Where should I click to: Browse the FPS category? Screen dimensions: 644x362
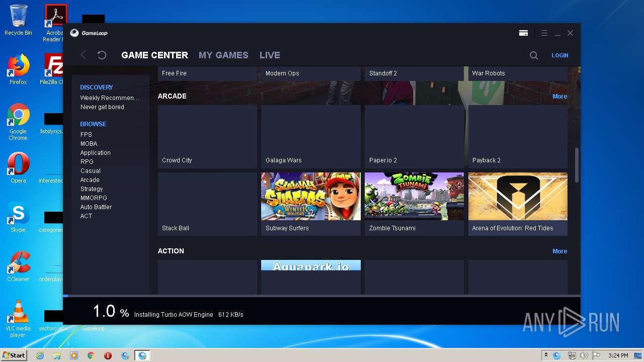click(86, 135)
